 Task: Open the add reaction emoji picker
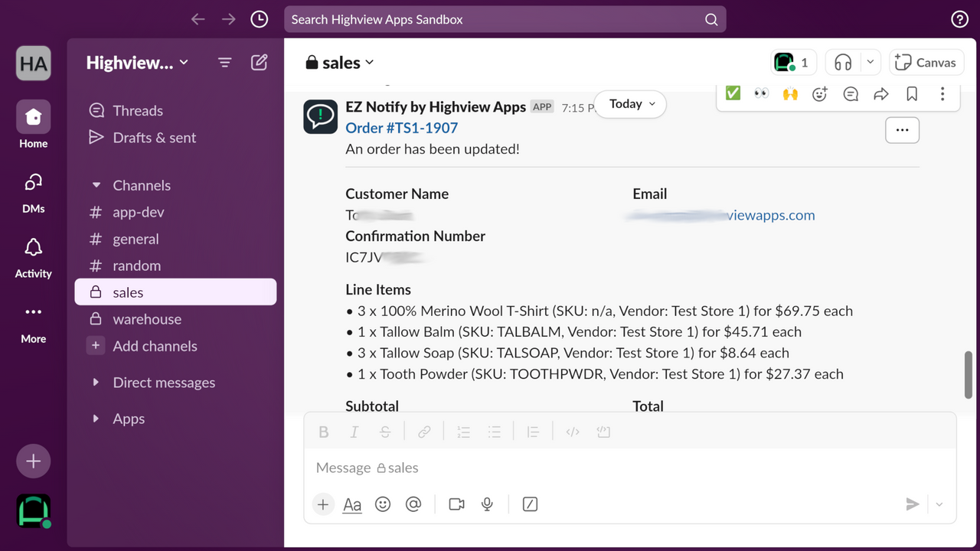820,94
